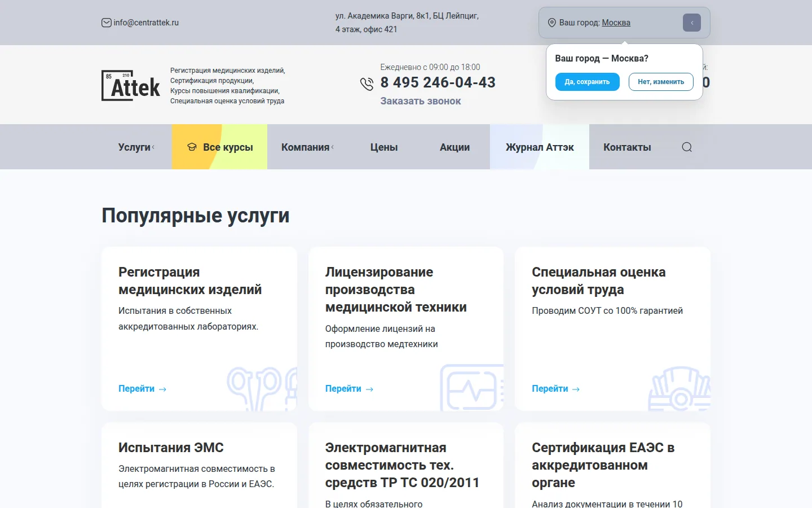This screenshot has height=508, width=812.
Task: Open the Услуги menu item
Action: click(134, 147)
